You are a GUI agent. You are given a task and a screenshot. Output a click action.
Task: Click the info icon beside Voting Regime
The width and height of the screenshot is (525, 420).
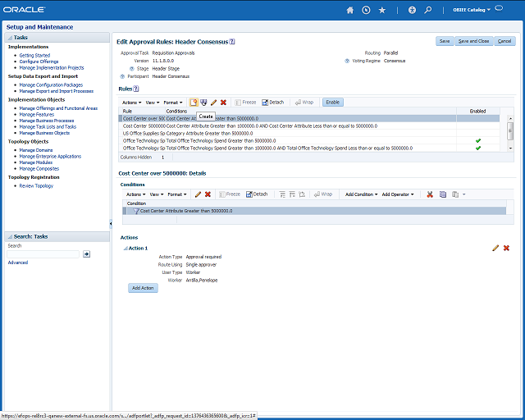347,61
